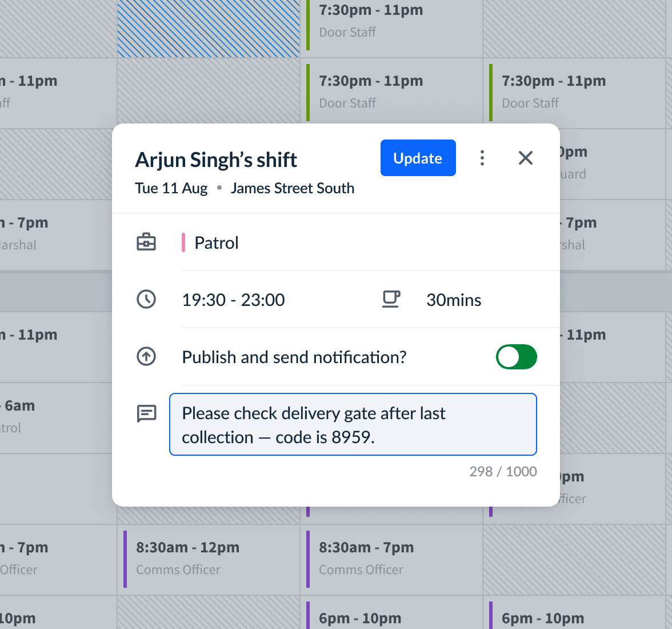Image resolution: width=672 pixels, height=629 pixels.
Task: Click the James Street South location text
Action: (292, 188)
